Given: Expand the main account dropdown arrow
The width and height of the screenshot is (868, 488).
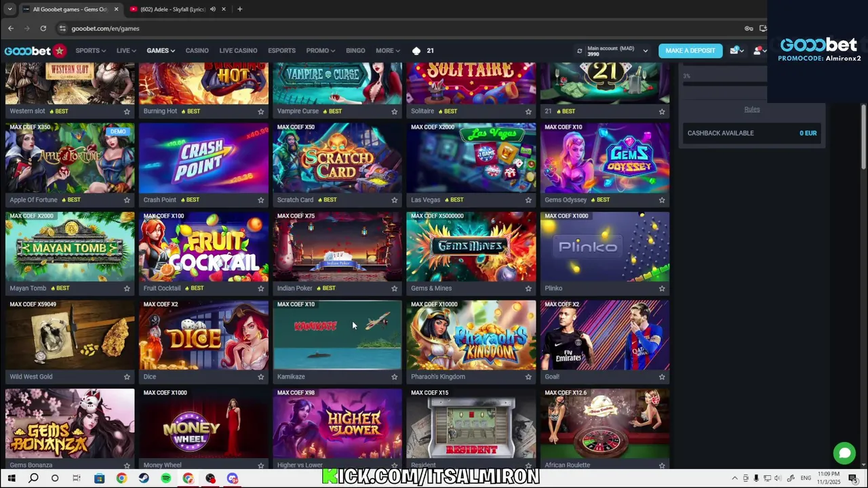Looking at the screenshot, I should pos(645,51).
